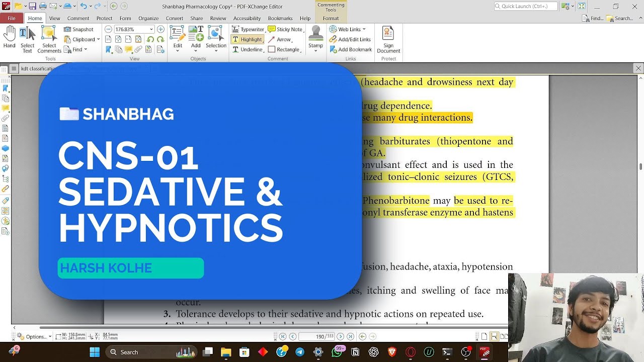Click the Quick Launch search box

tap(525, 6)
